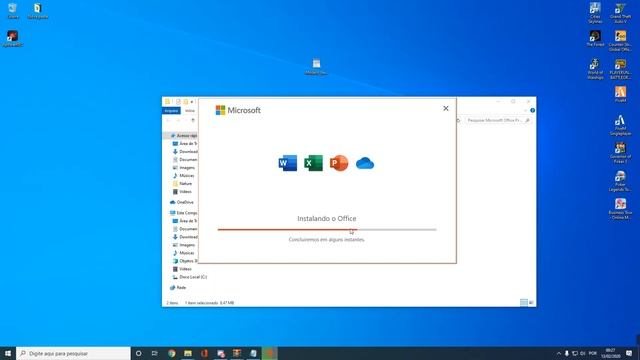Viewport: 640px width, 360px height.
Task: Select Imagens under Este Computador
Action: click(184, 245)
